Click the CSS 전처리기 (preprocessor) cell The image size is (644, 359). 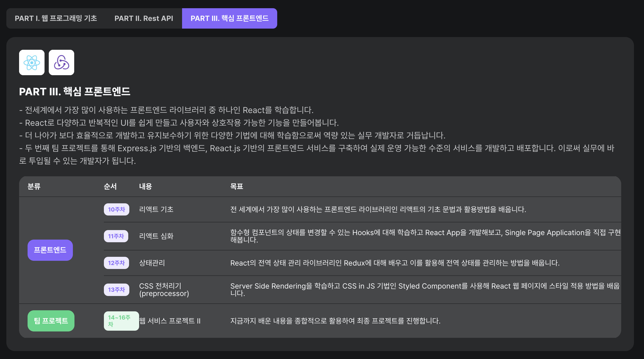tap(164, 290)
